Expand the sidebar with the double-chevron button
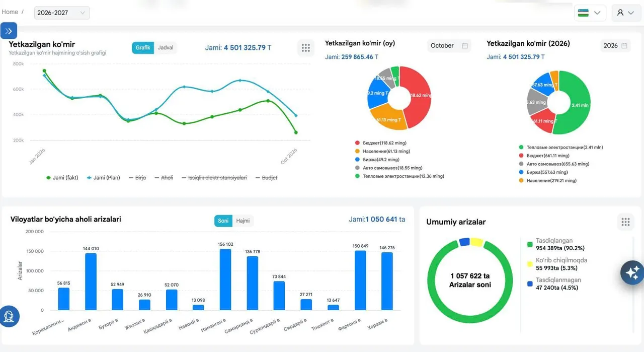This screenshot has height=352, width=644. coord(9,31)
